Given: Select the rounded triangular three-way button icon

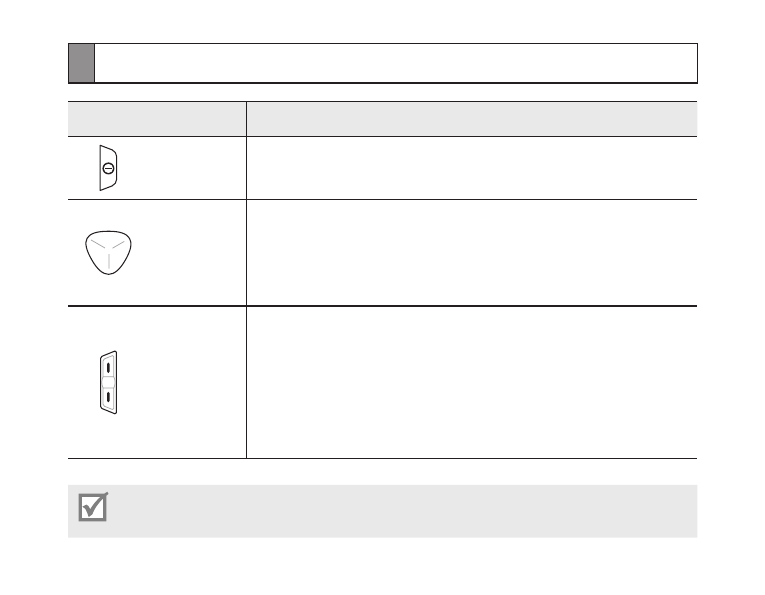Looking at the screenshot, I should [108, 252].
